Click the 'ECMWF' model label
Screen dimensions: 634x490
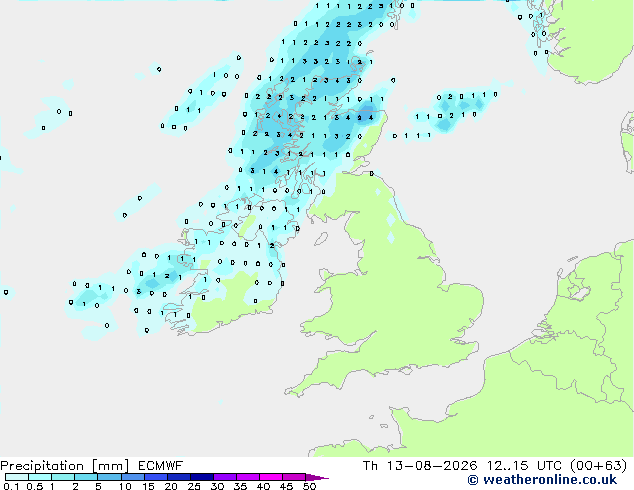click(161, 466)
